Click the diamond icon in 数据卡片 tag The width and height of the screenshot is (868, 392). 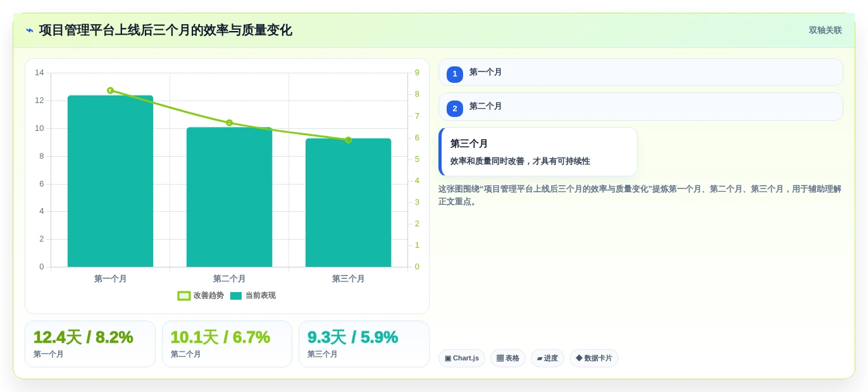(579, 358)
